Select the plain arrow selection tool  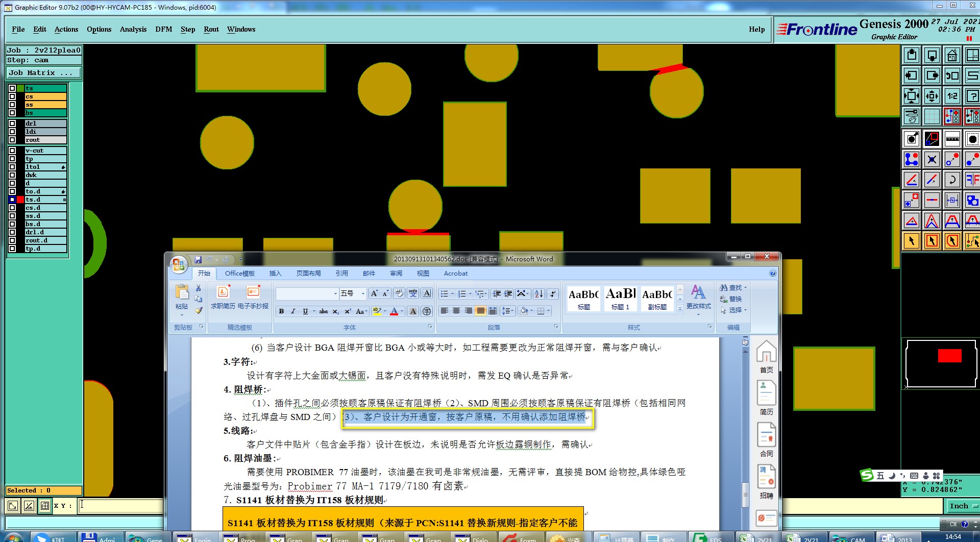point(912,241)
